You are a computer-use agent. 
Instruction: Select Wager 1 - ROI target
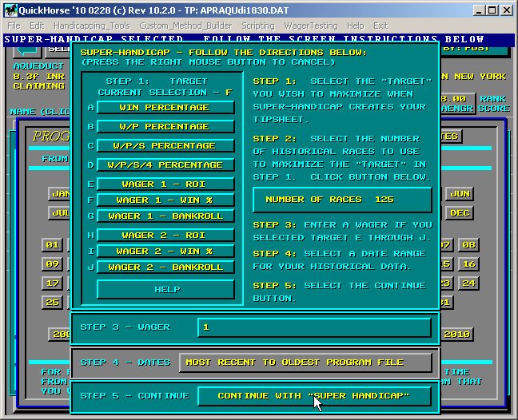tap(165, 184)
